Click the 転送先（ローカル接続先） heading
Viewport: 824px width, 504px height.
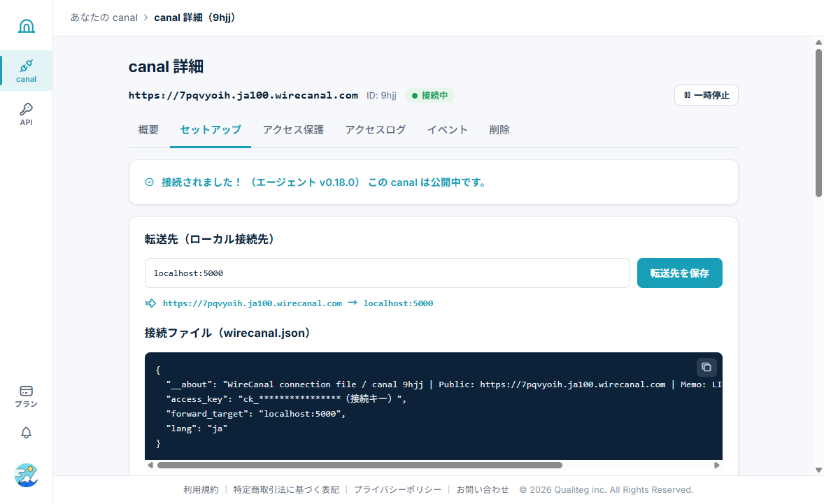click(210, 239)
